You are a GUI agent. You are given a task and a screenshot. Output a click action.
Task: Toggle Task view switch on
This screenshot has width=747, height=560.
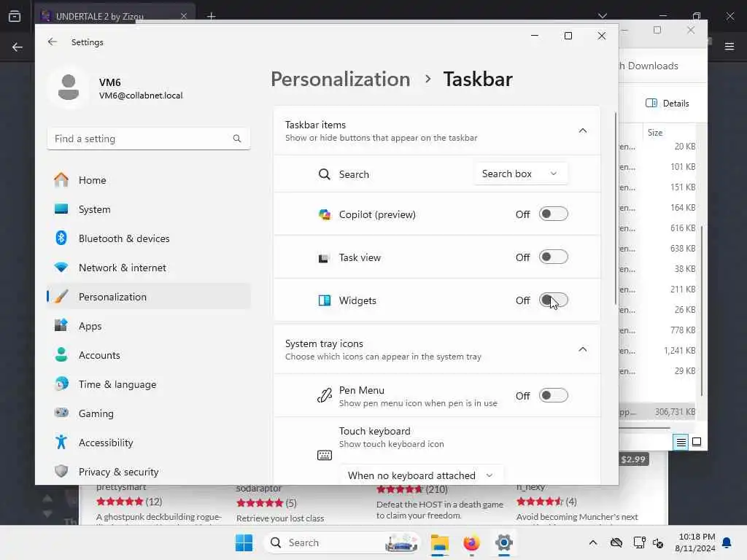[x=553, y=257]
